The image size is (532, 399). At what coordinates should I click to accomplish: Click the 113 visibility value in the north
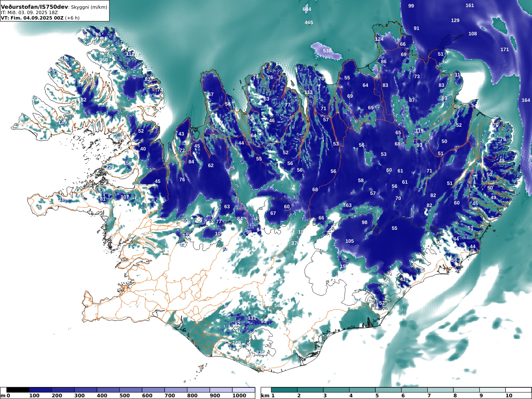pos(308,93)
